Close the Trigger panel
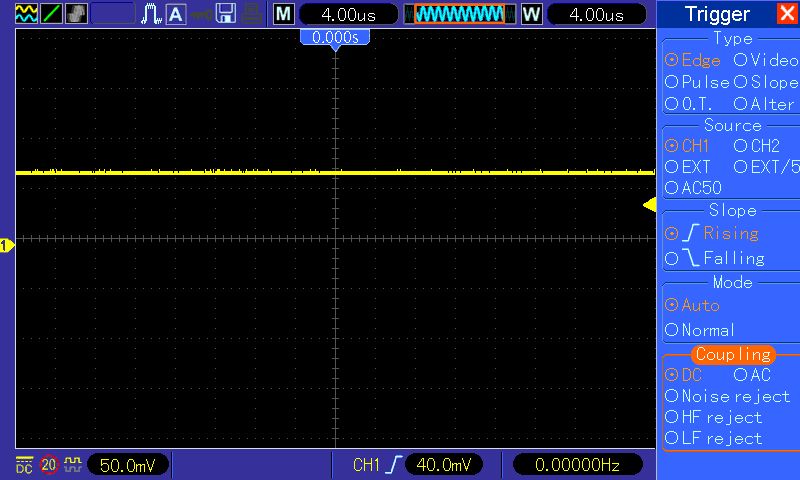 coord(787,14)
